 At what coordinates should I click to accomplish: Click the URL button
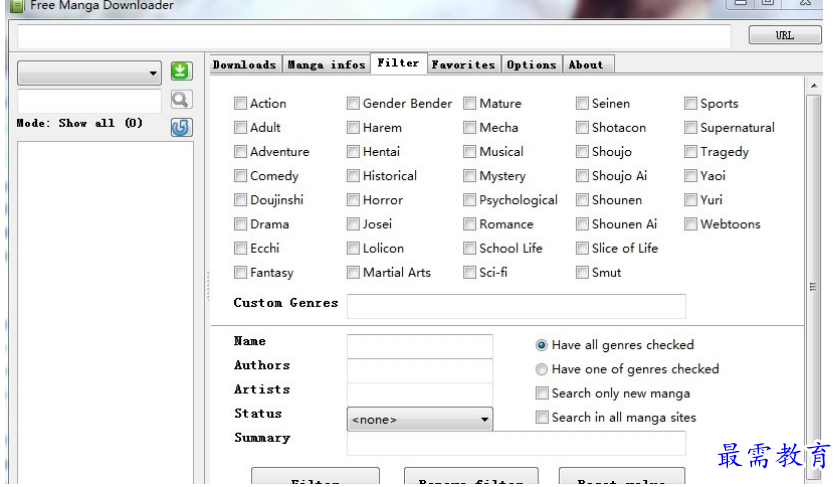tap(784, 35)
